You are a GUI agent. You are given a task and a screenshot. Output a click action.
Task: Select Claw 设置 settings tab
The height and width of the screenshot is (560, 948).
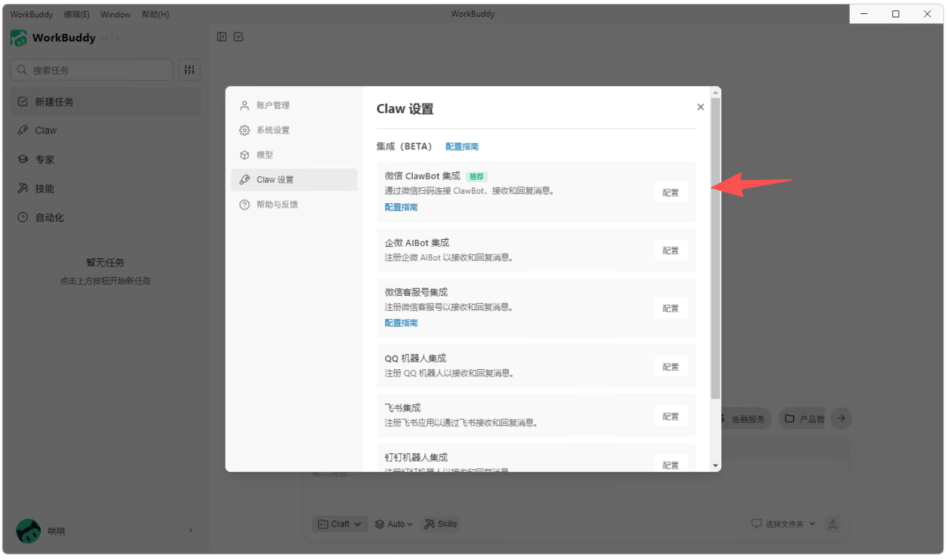click(294, 180)
